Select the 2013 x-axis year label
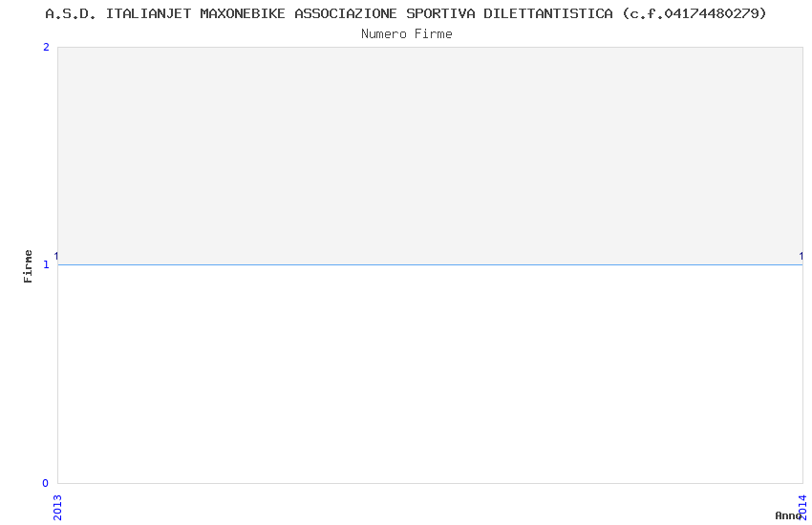Viewport: 812px width, 525px height. click(x=57, y=508)
